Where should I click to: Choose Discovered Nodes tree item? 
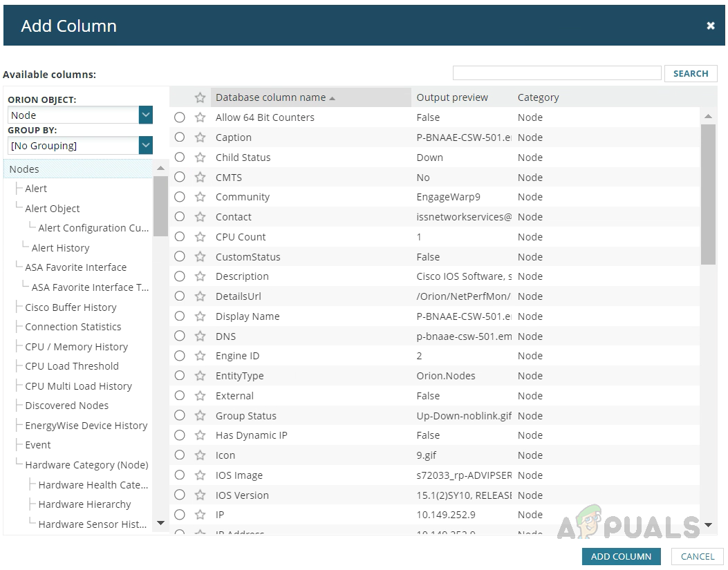67,406
